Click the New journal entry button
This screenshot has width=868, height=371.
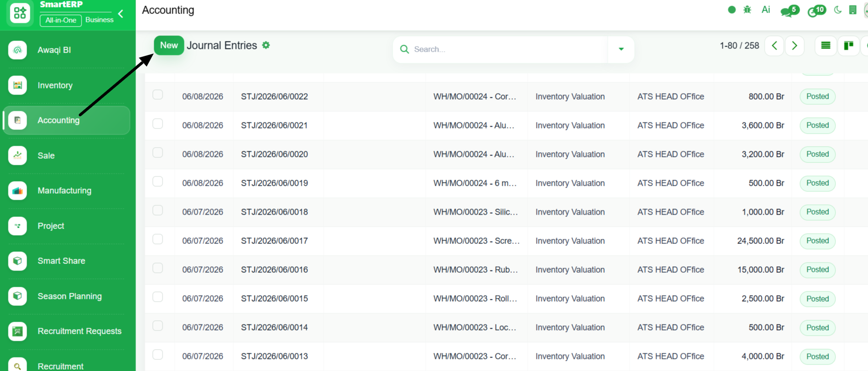tap(169, 45)
